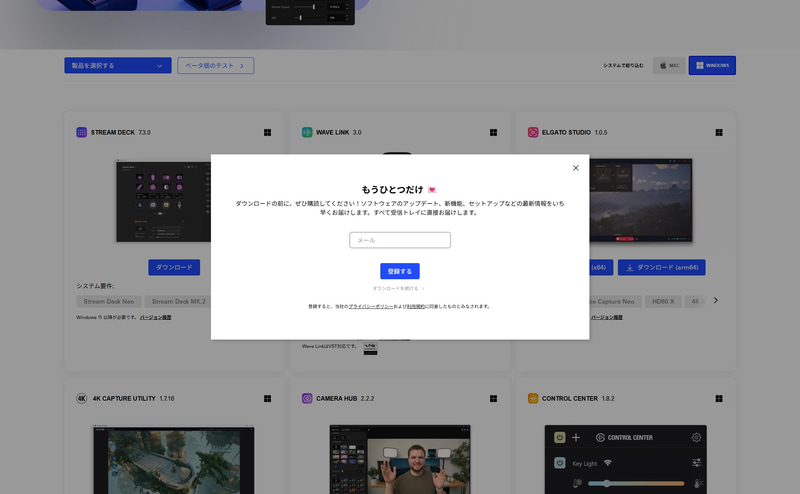Image resolution: width=800 pixels, height=494 pixels.
Task: Click the Key Light sliders settings icon
Action: click(x=696, y=463)
